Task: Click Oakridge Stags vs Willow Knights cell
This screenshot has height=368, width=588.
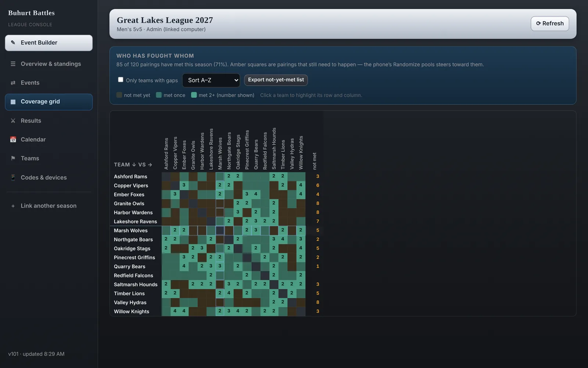Action: coord(301,248)
